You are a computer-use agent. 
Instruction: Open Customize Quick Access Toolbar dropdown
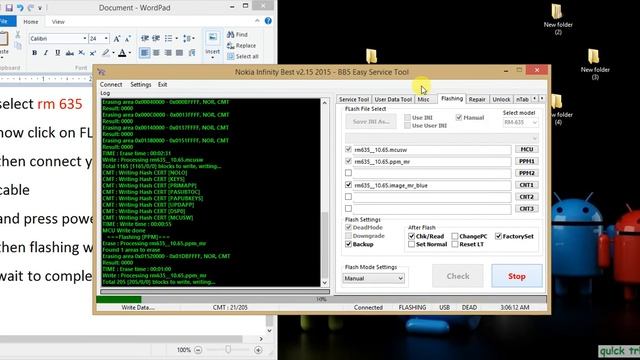coord(40,8)
